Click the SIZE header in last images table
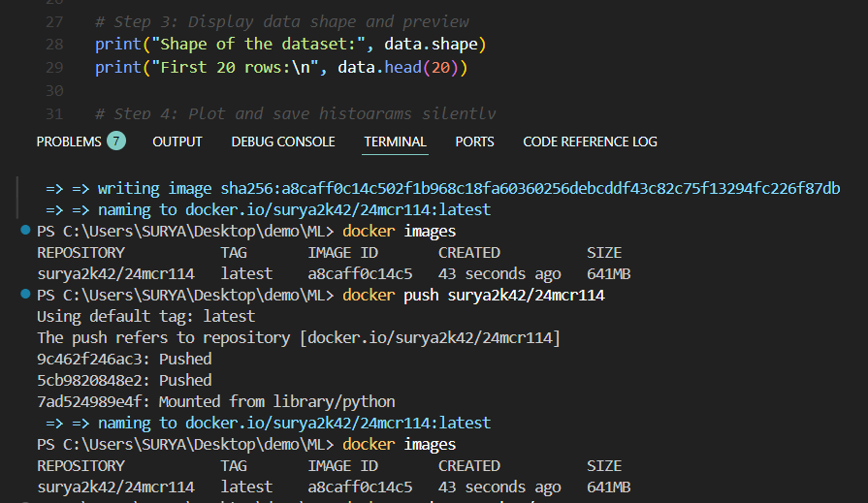 604,465
